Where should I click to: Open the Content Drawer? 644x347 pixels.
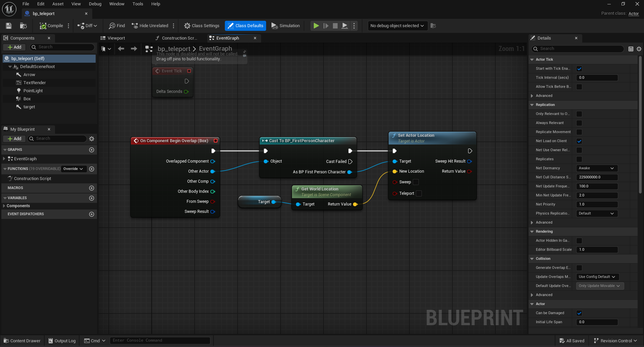pyautogui.click(x=22, y=341)
